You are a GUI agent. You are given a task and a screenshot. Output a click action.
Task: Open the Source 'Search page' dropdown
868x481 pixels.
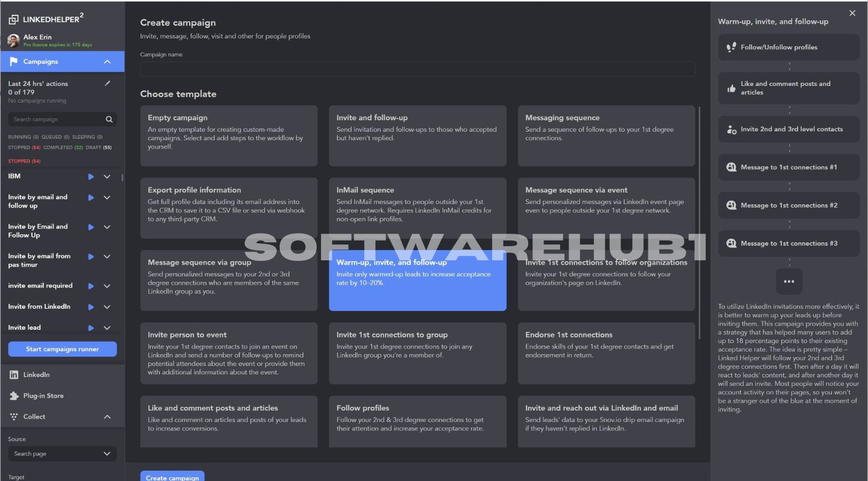tap(62, 453)
